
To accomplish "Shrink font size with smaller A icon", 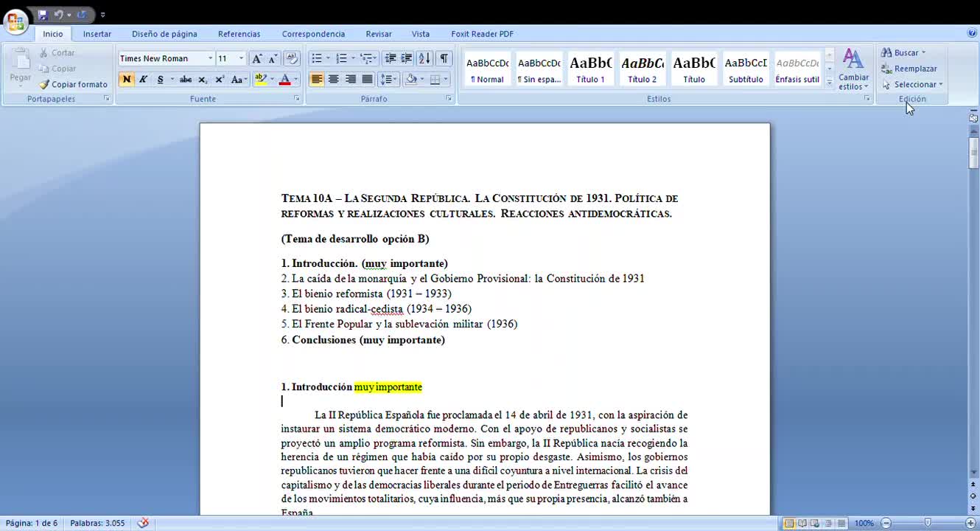I will tap(273, 58).
